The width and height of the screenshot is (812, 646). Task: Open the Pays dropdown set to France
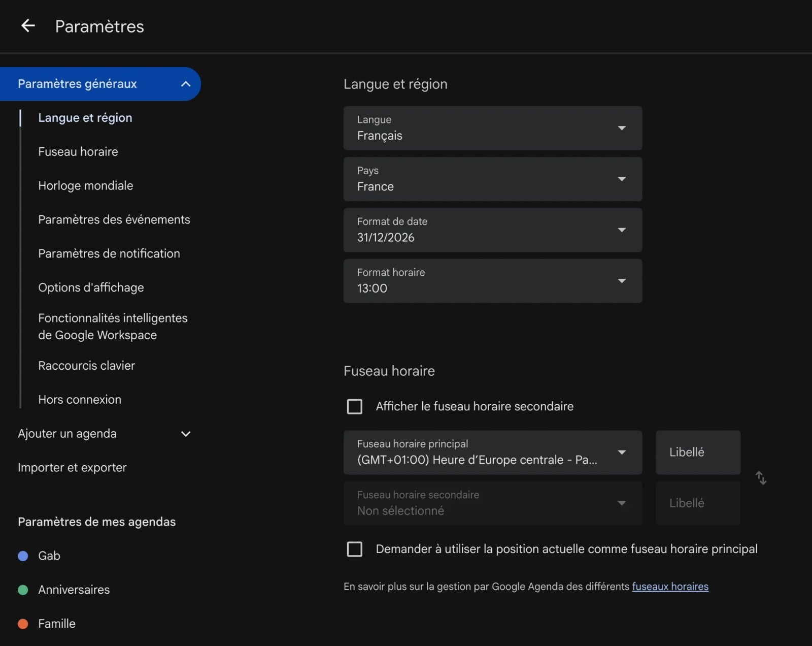492,179
